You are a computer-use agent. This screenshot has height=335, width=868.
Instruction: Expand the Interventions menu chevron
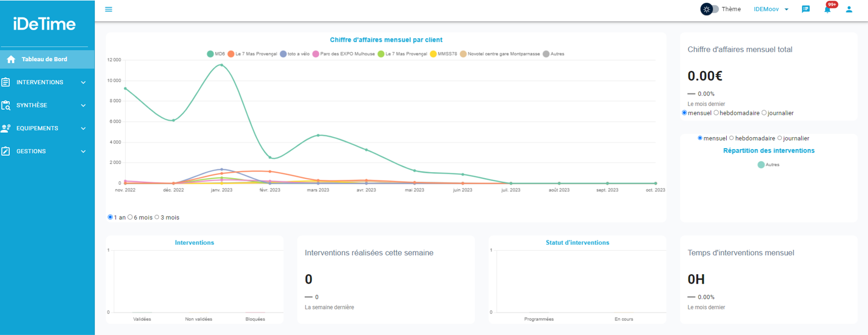pyautogui.click(x=83, y=83)
